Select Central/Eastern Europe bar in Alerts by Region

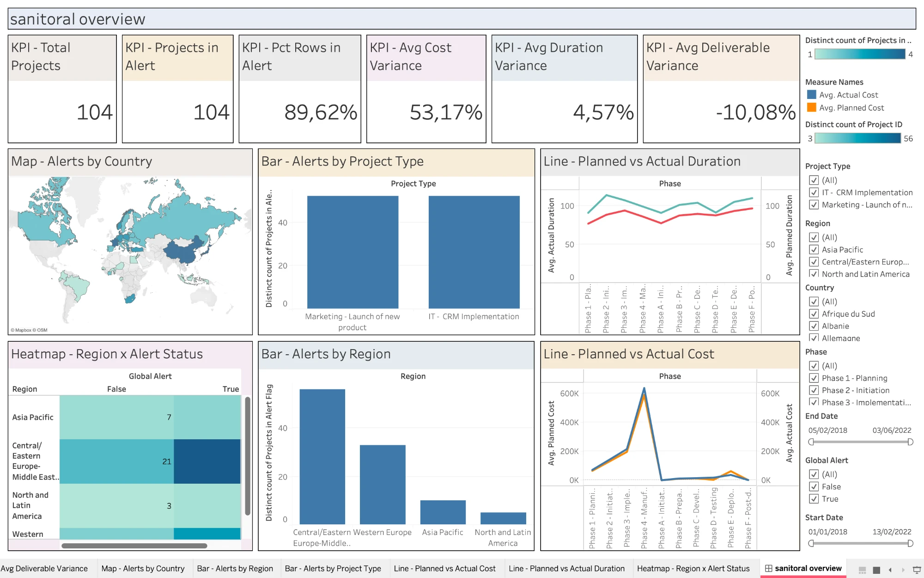pos(322,456)
